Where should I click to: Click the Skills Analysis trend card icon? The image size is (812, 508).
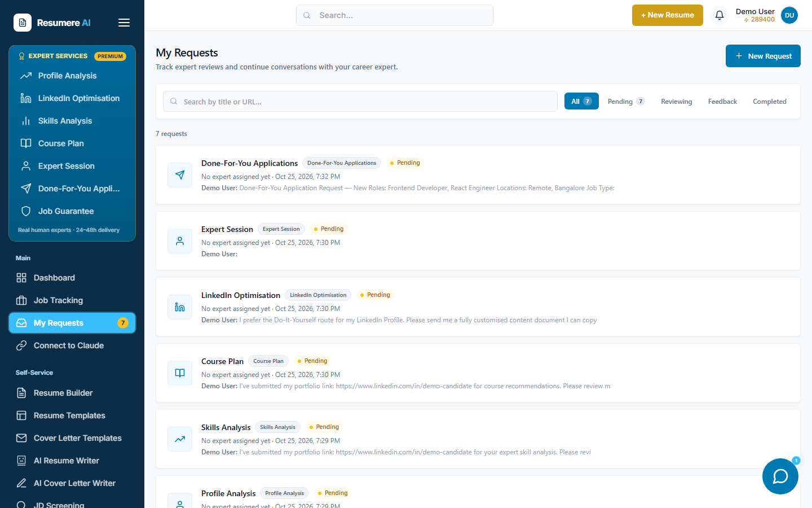tap(180, 439)
